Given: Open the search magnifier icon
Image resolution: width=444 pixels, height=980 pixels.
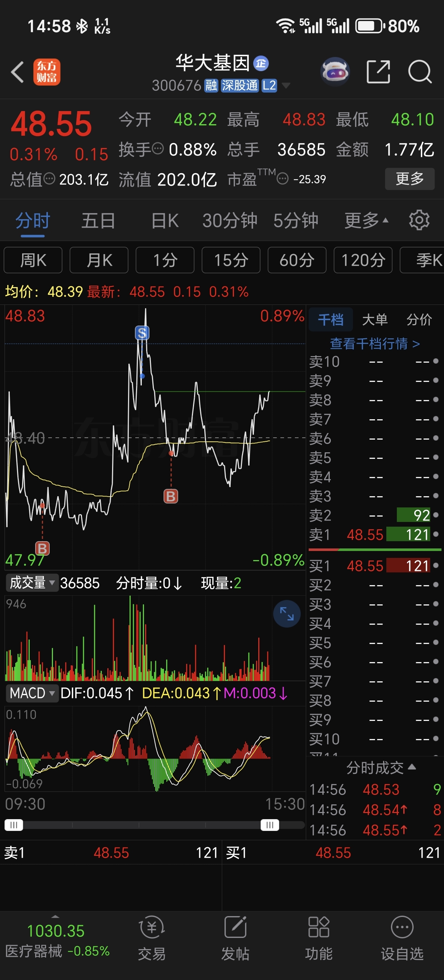Looking at the screenshot, I should pyautogui.click(x=420, y=71).
